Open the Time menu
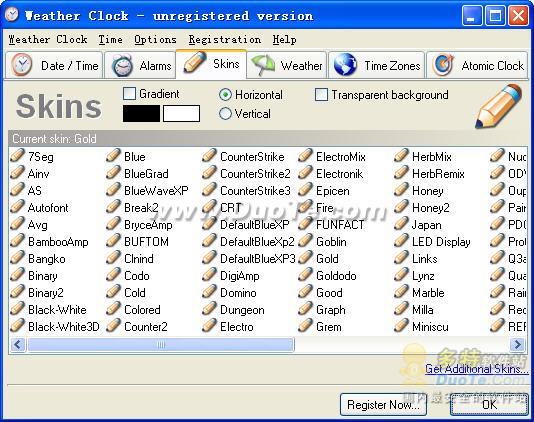Viewport: 534px width, 422px height. point(110,40)
